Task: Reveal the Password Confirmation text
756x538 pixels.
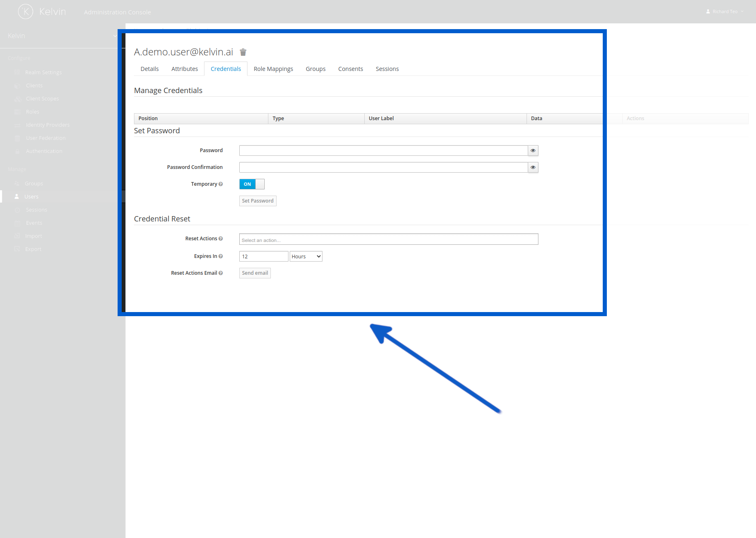Action: click(532, 167)
